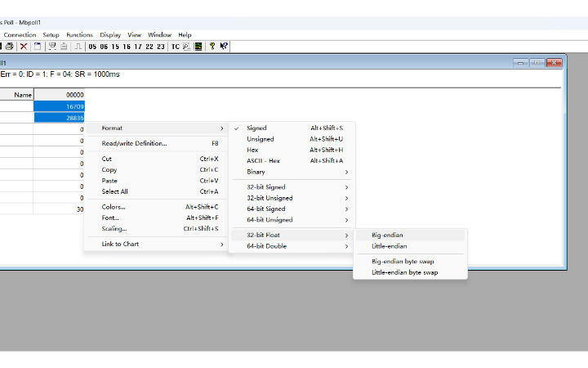The image size is (588, 368).
Task: Expand the 32-bit Signed submenu
Action: [292, 187]
